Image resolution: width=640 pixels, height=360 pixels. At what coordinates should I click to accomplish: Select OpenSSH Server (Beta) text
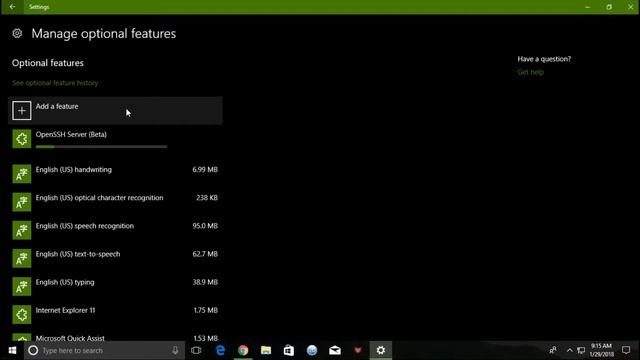click(71, 134)
